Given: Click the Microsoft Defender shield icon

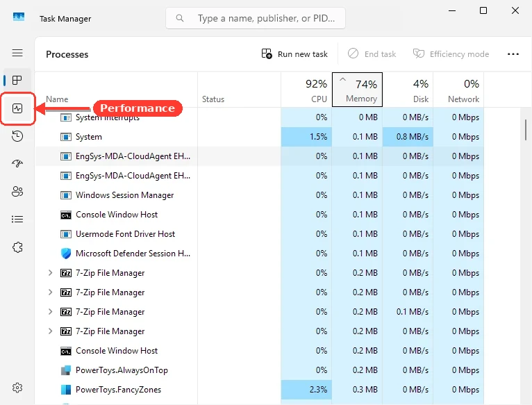Looking at the screenshot, I should point(66,254).
